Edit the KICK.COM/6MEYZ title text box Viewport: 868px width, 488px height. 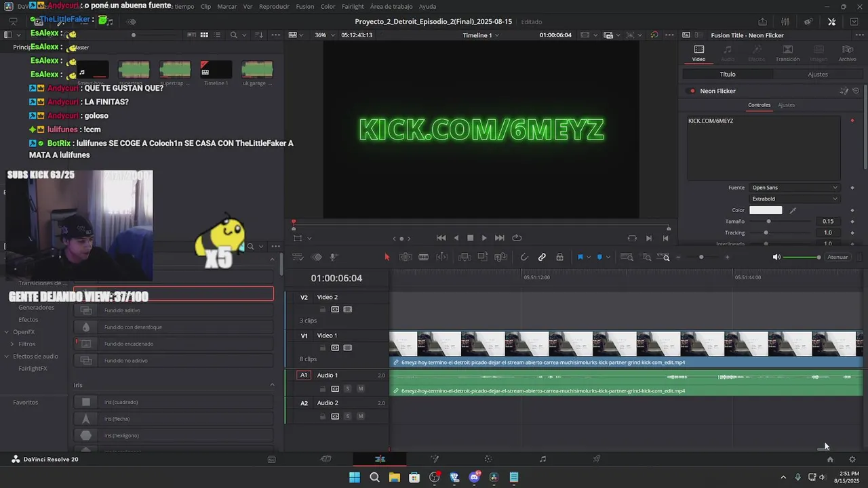click(764, 148)
